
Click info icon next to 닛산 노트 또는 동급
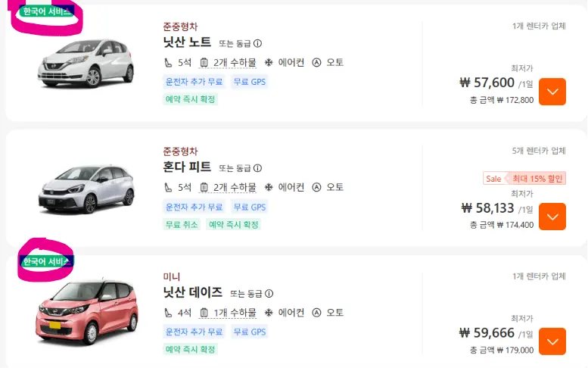[x=257, y=43]
